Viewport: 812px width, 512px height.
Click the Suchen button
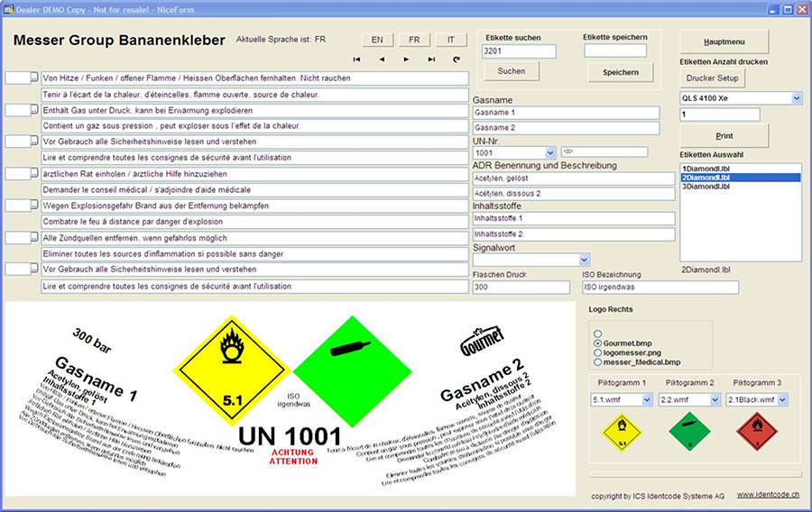coord(512,71)
